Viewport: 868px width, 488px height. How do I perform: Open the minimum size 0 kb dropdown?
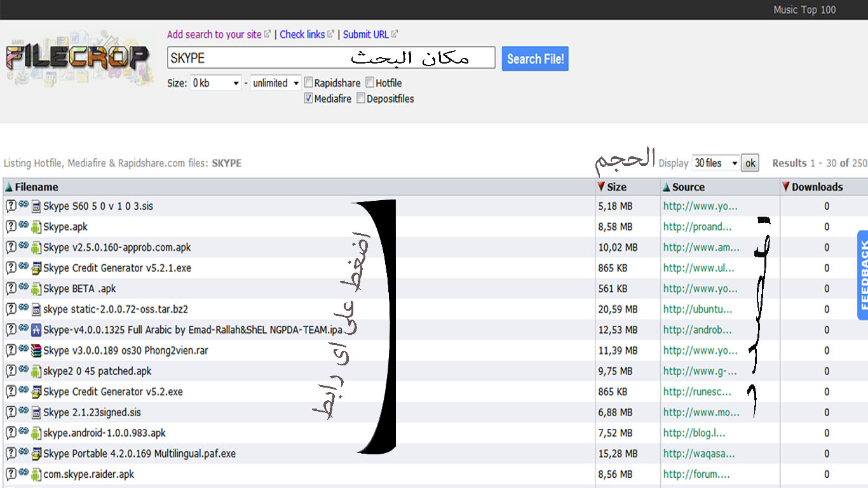point(215,83)
